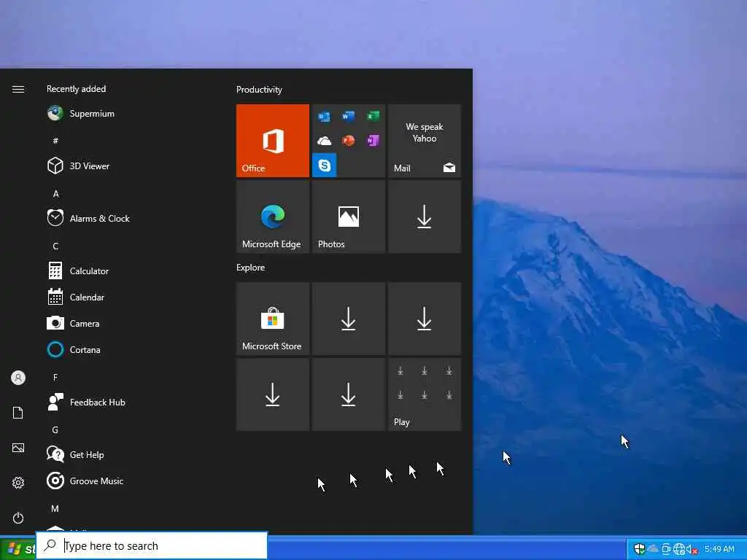Launch Skype from the tile folder
Viewport: 747px width, 560px height.
pyautogui.click(x=325, y=166)
